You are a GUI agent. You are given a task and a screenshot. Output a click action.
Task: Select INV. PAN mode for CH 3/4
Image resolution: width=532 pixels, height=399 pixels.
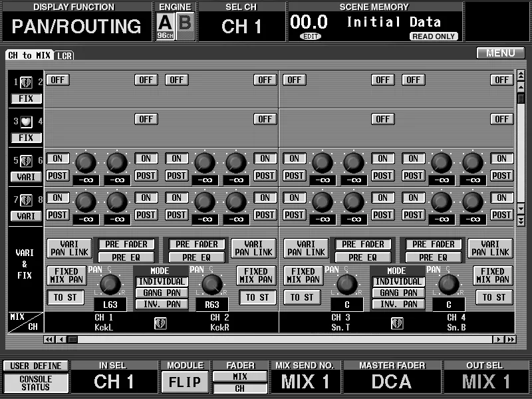coord(398,304)
